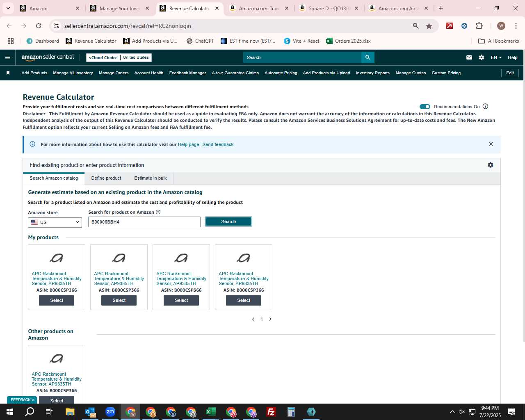Screen dimensions: 525x420
Task: Open the Chrome tab search dropdown arrow
Action: coord(8,8)
